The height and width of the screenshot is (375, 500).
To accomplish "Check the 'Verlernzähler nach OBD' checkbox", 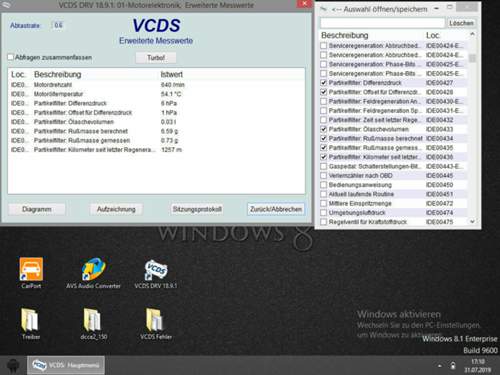I will 324,175.
